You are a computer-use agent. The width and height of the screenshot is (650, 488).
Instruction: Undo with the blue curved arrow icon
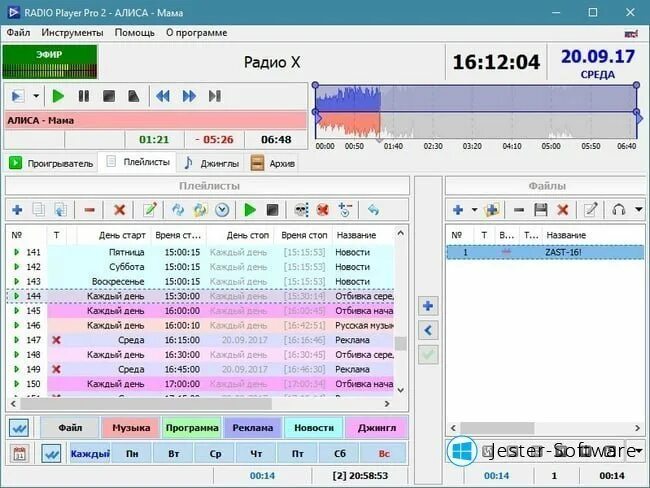(x=374, y=210)
